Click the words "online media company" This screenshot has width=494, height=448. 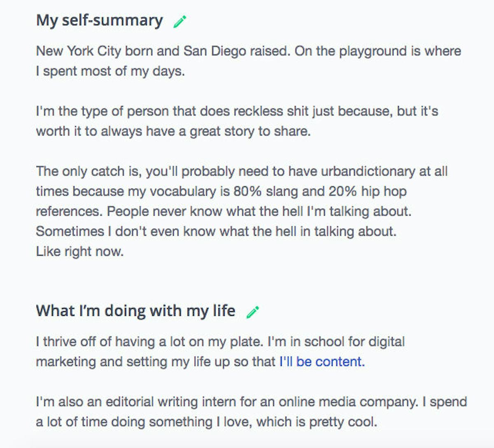click(348, 401)
